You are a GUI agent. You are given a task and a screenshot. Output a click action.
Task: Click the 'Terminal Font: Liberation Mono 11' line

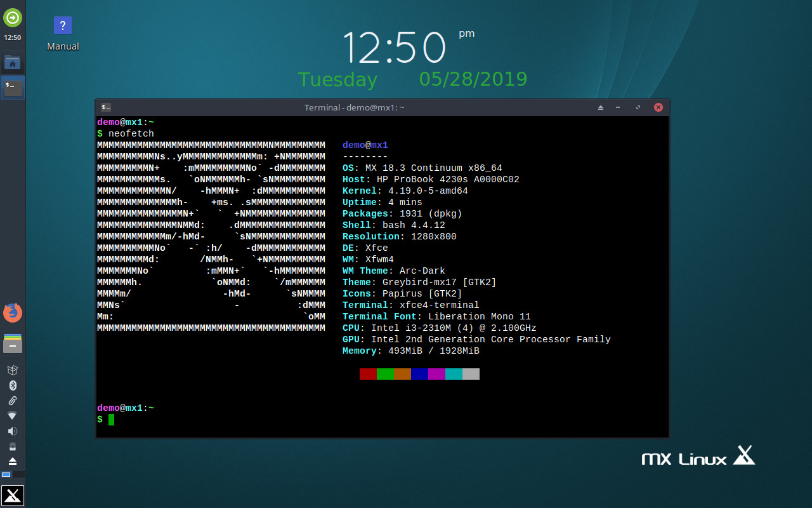(436, 317)
